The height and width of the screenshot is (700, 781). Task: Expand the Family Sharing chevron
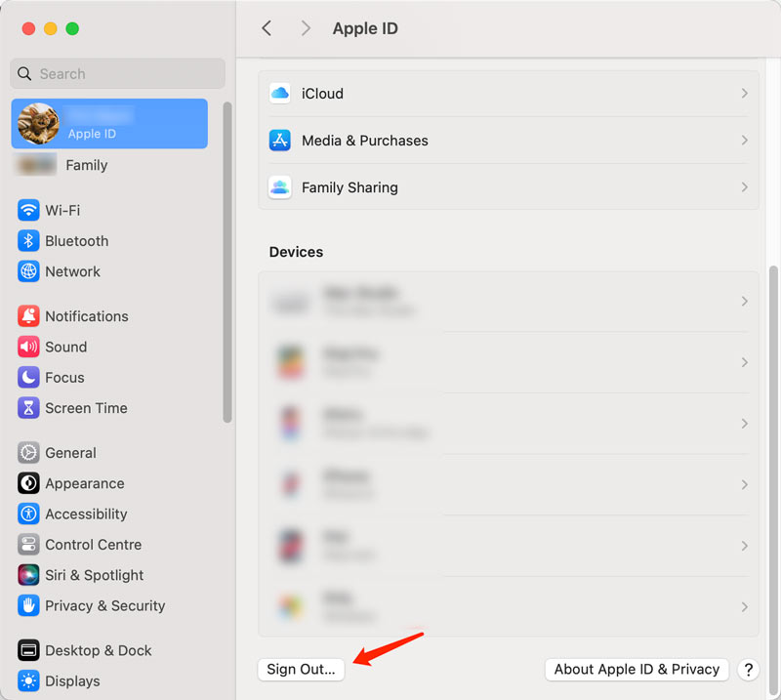[745, 187]
